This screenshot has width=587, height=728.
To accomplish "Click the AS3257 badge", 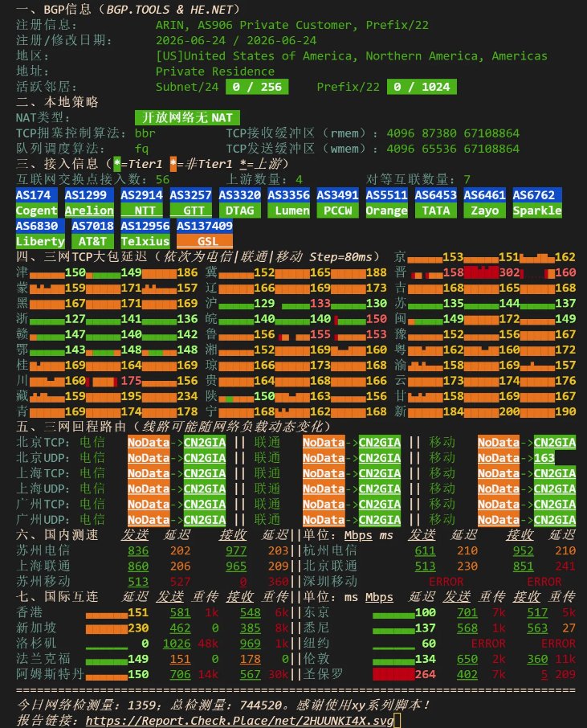I will (191, 195).
